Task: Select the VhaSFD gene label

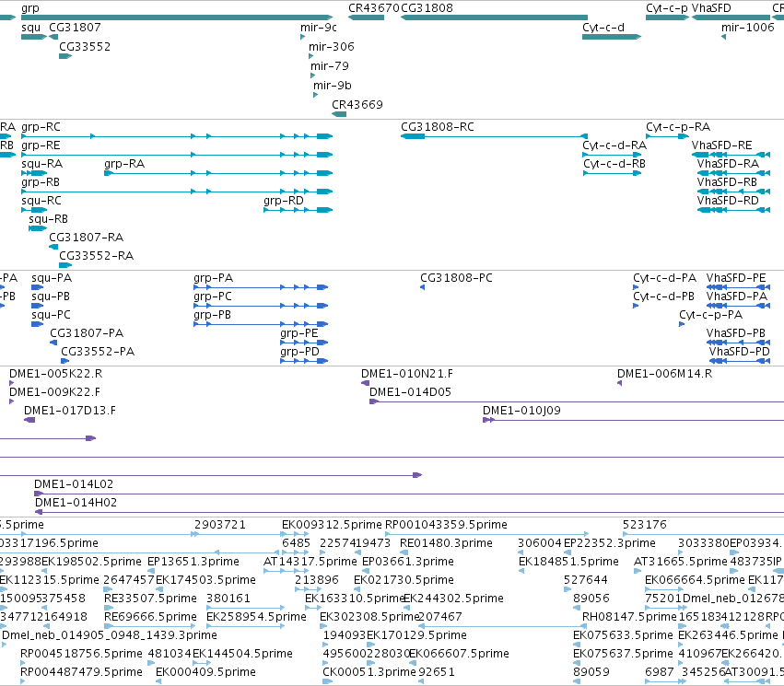Action: tap(711, 8)
